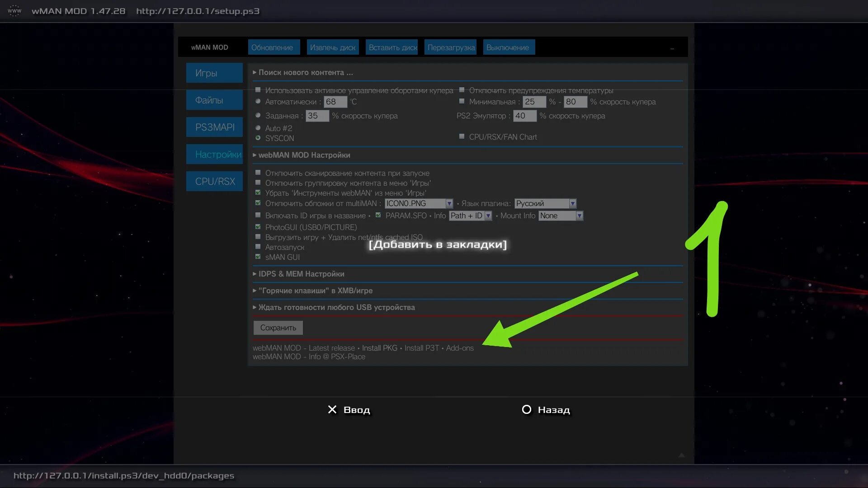Click the maximum fan speed field 80
This screenshot has height=488, width=868.
(576, 102)
